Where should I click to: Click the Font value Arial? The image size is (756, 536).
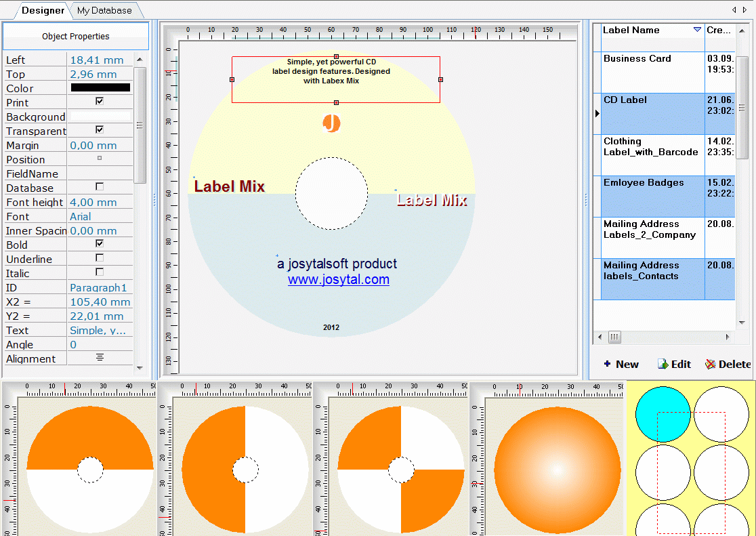pos(100,217)
